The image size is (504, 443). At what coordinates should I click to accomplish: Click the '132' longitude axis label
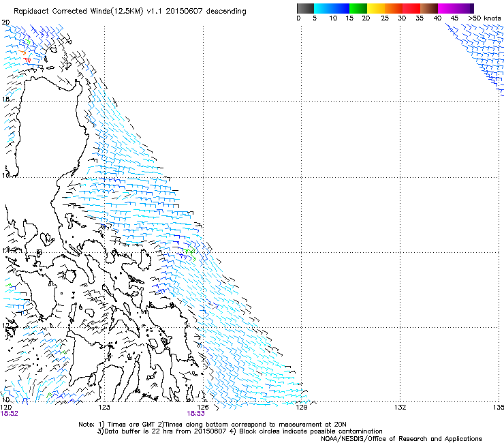click(x=400, y=408)
